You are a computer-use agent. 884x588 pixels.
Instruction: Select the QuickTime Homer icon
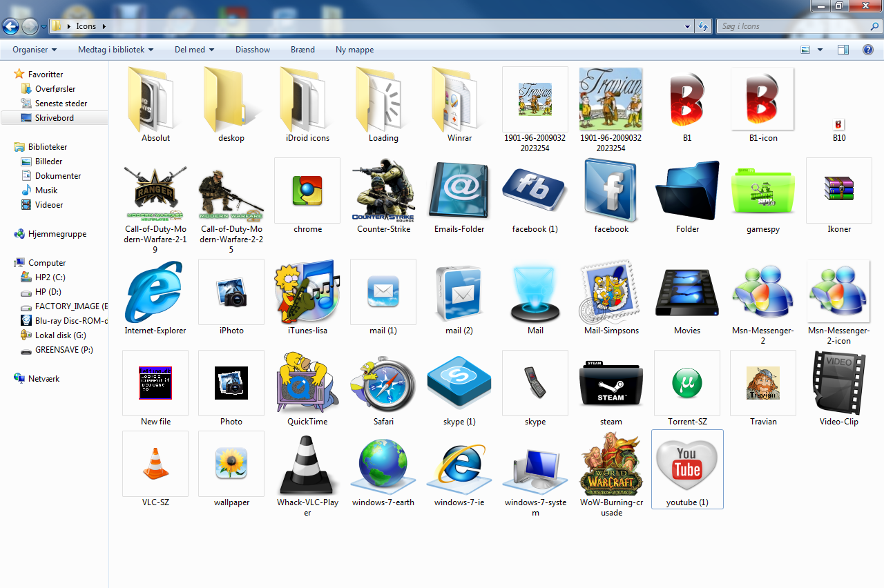[307, 383]
